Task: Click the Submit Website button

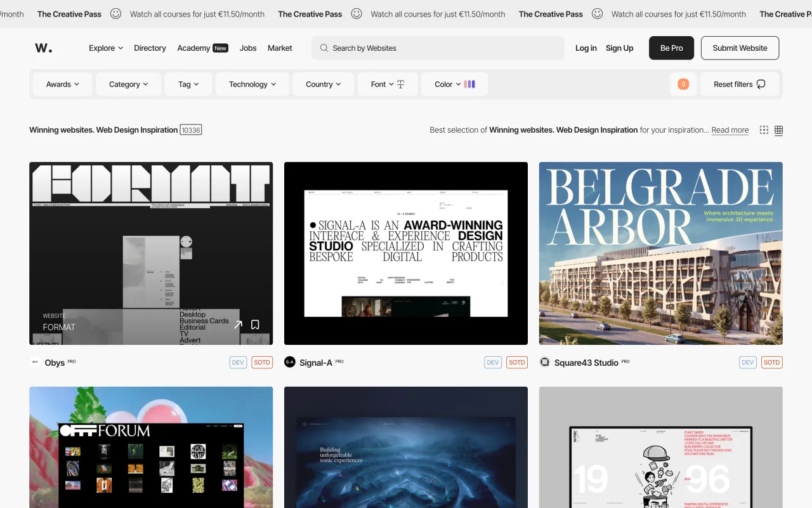Action: point(740,48)
